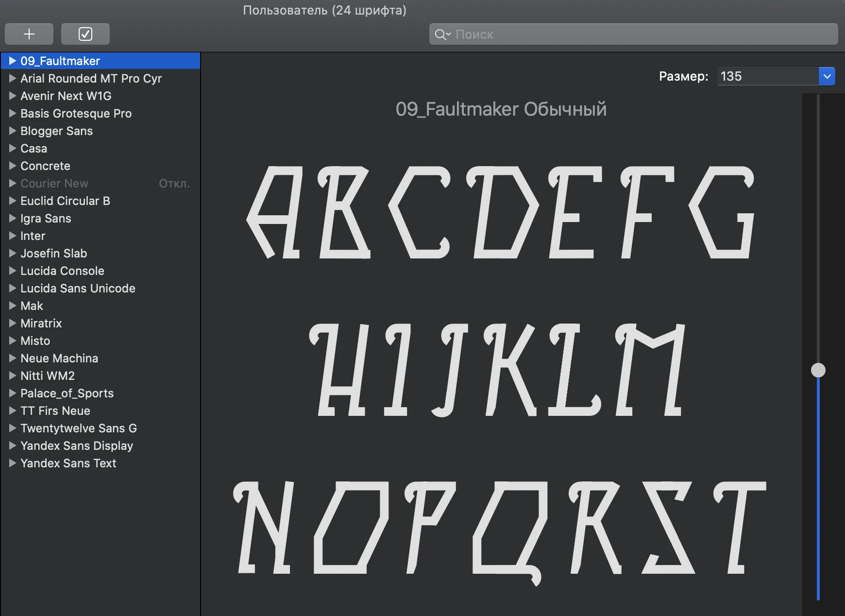Expand the Casa font disclosure triangle
The height and width of the screenshot is (616, 845).
13,148
